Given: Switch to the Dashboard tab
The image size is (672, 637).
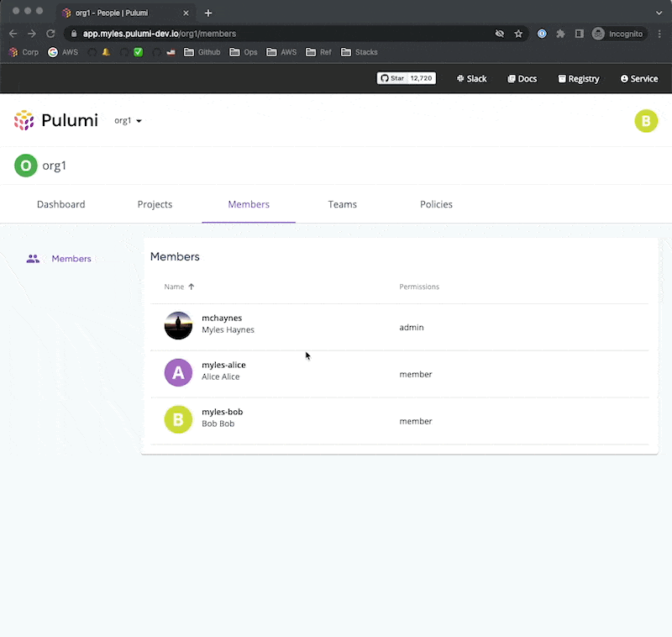Looking at the screenshot, I should click(60, 204).
